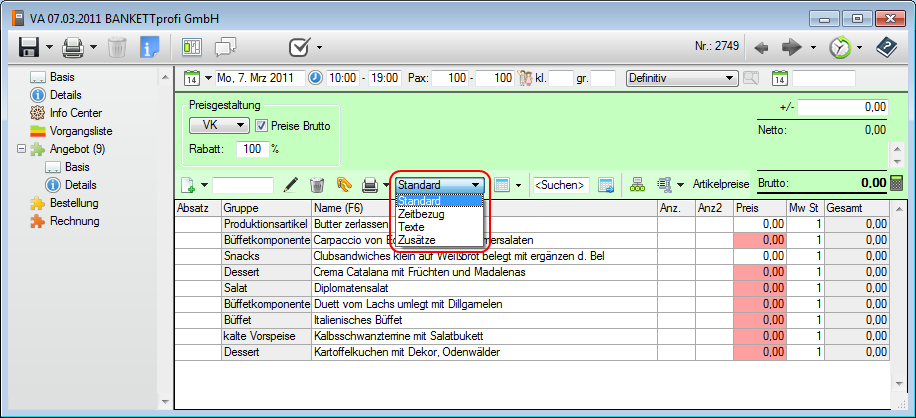Choose Zusätze in the open list
916x418 pixels.
(417, 240)
